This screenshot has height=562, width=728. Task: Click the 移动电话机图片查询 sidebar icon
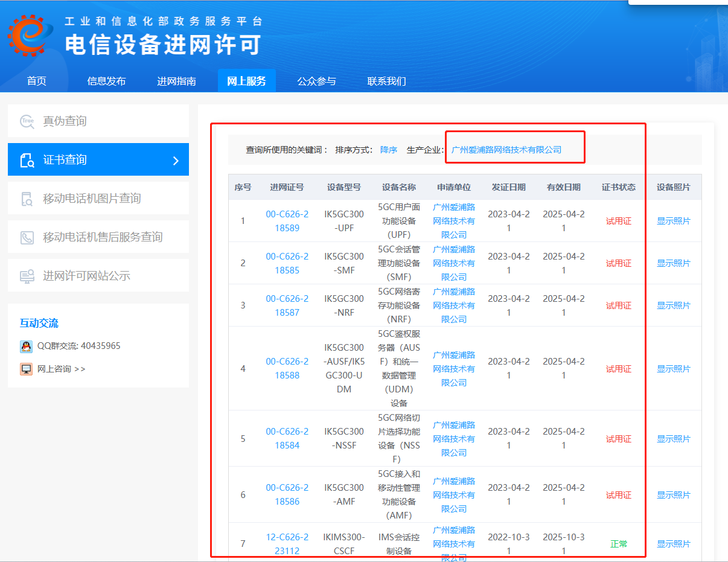coord(27,199)
